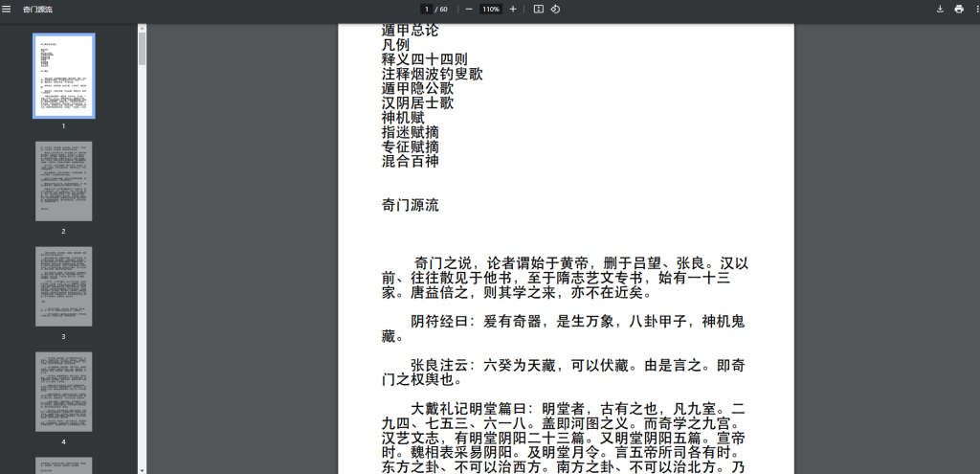Go to page 4 thumbnail
This screenshot has height=474, width=980.
pyautogui.click(x=64, y=392)
